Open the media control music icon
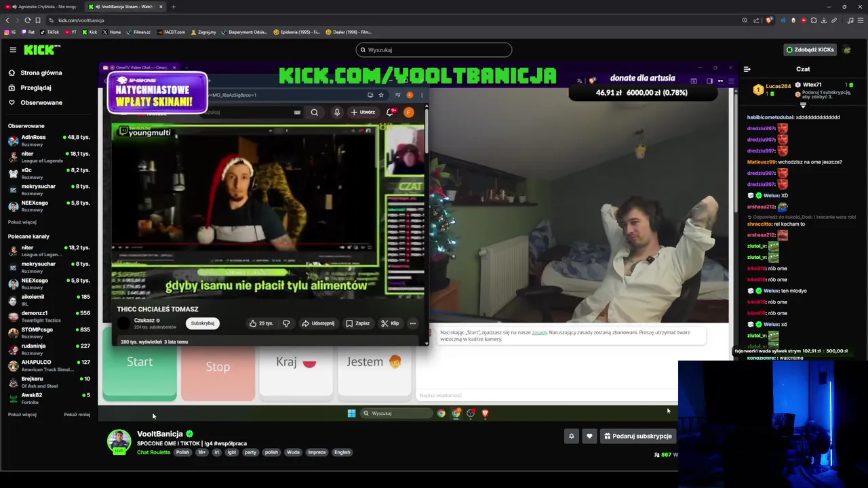868x488 pixels. point(850,20)
